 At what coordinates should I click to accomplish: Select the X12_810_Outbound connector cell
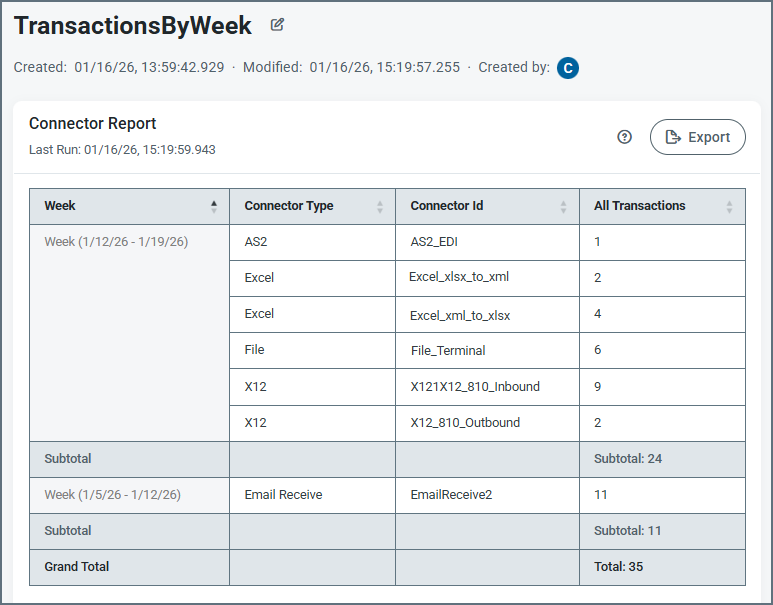465,423
